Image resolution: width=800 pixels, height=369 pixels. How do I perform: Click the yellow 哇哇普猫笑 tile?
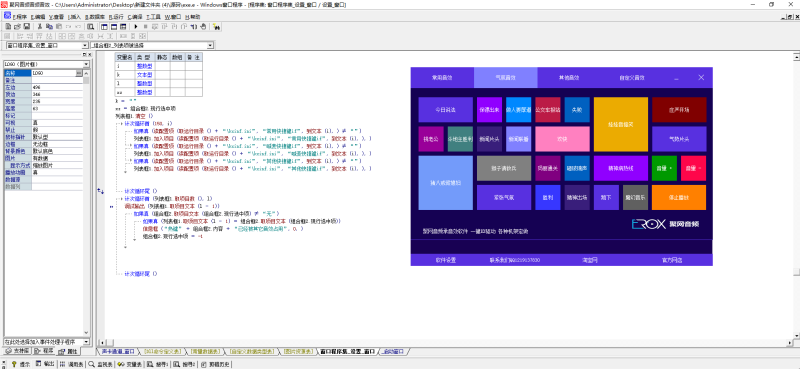(621, 124)
